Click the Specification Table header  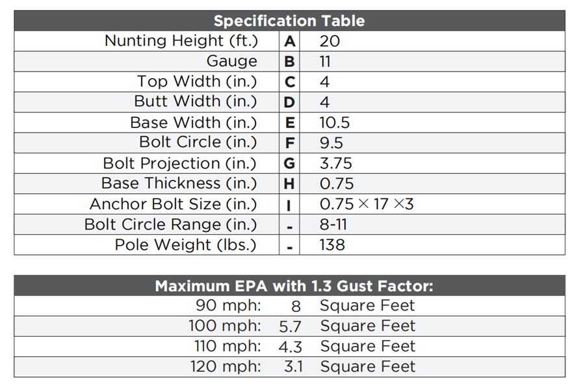pyautogui.click(x=289, y=21)
